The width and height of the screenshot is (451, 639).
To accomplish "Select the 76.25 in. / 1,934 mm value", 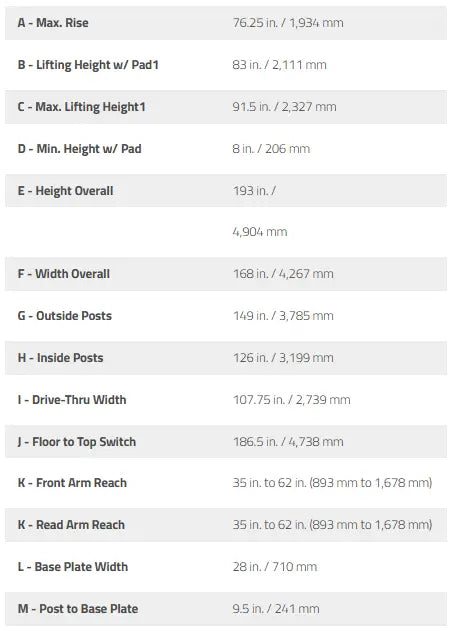I will point(288,23).
